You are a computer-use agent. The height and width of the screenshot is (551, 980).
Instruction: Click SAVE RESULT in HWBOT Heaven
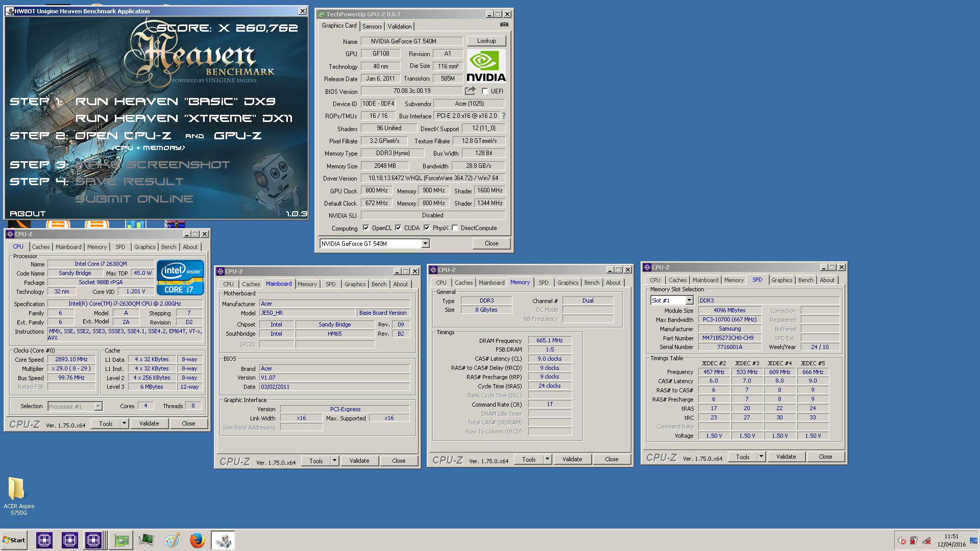(129, 182)
